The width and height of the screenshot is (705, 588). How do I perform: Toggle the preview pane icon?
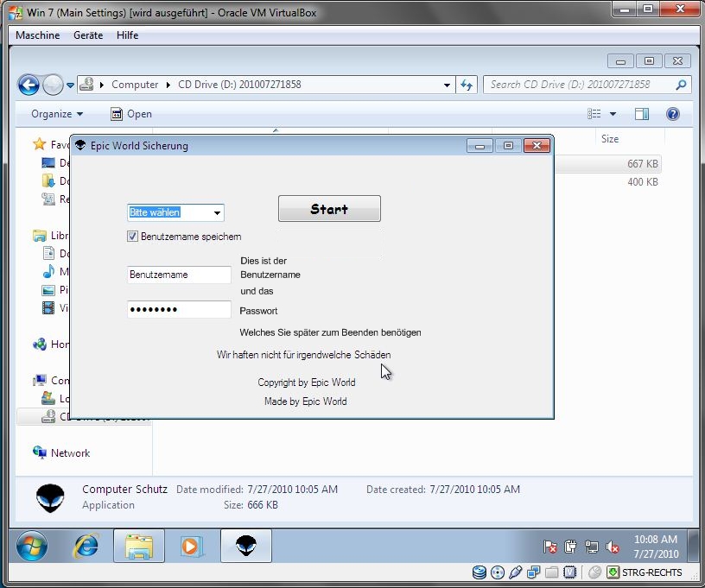click(642, 114)
